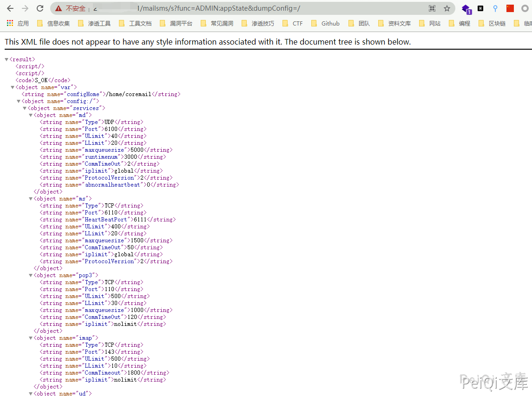
Task: Open the CTF bookmark folder
Action: click(x=292, y=23)
